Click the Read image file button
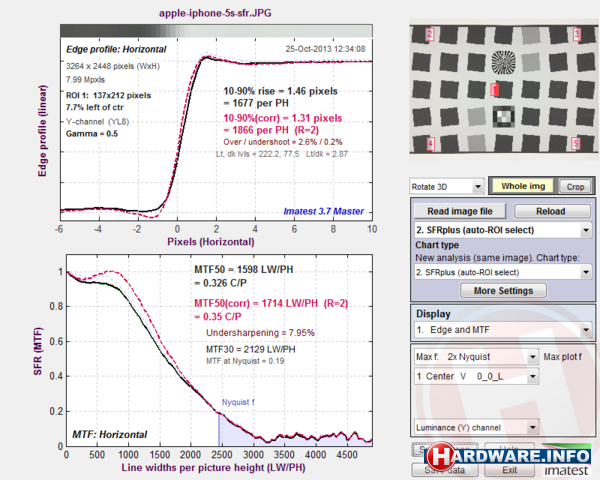Screen dimensions: 600x480 tap(460, 211)
